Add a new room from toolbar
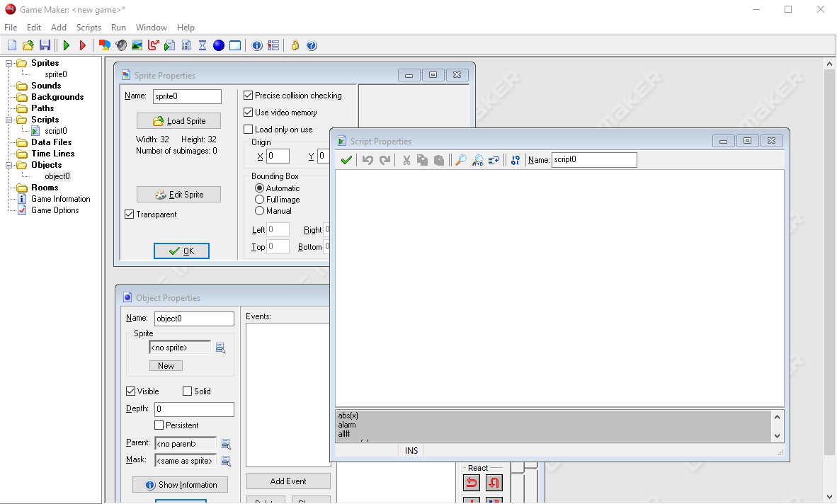Image resolution: width=837 pixels, height=504 pixels. (235, 45)
